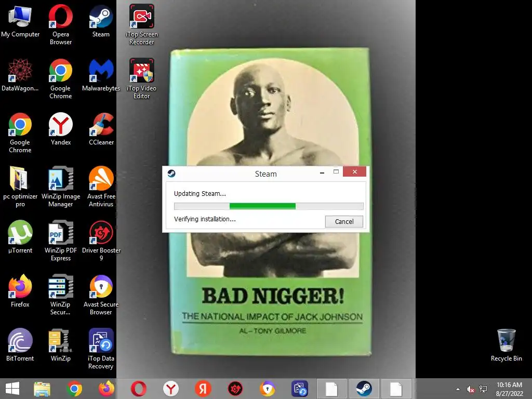Select iTop Screen Recorder desktop shortcut
Screen dimensions: 532x399
point(141,24)
